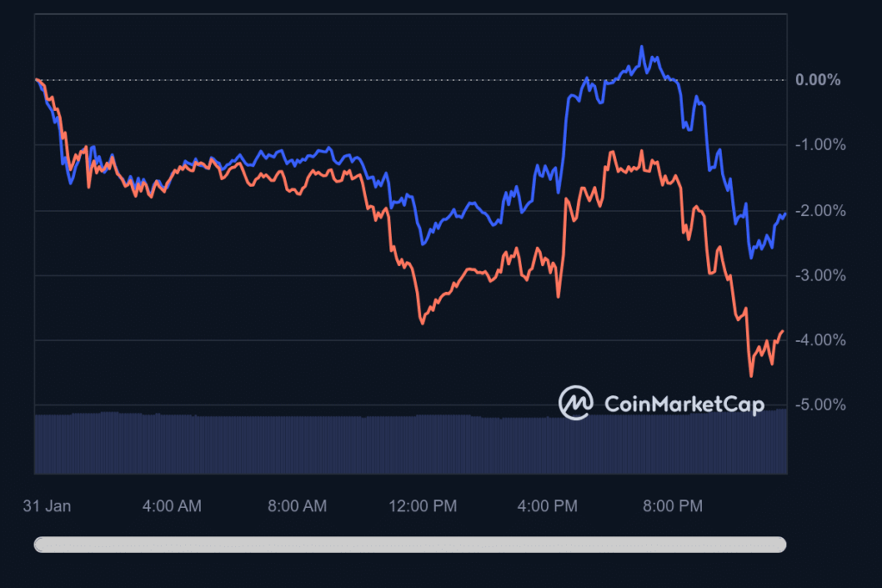Click the orange line's lowest point
The image size is (882, 588).
[x=751, y=376]
